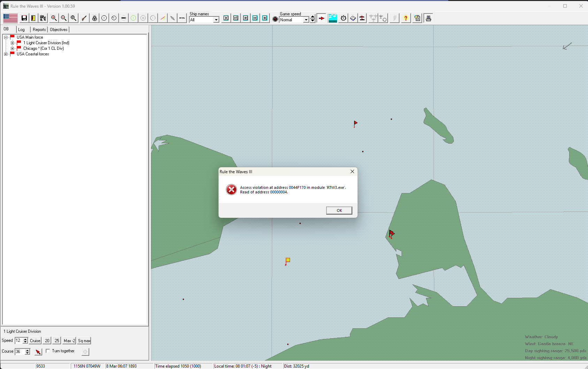Image resolution: width=588 pixels, height=369 pixels.
Task: Click the stopwatch timer icon
Action: (343, 18)
